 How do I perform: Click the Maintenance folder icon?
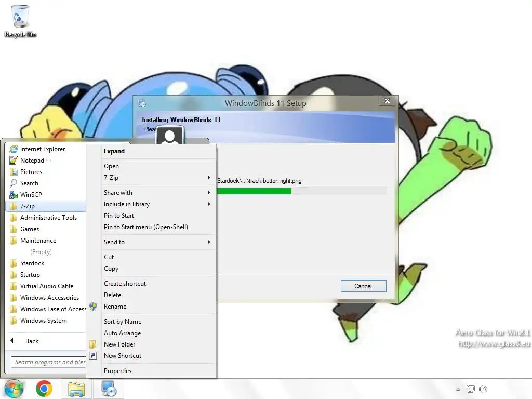[14, 240]
